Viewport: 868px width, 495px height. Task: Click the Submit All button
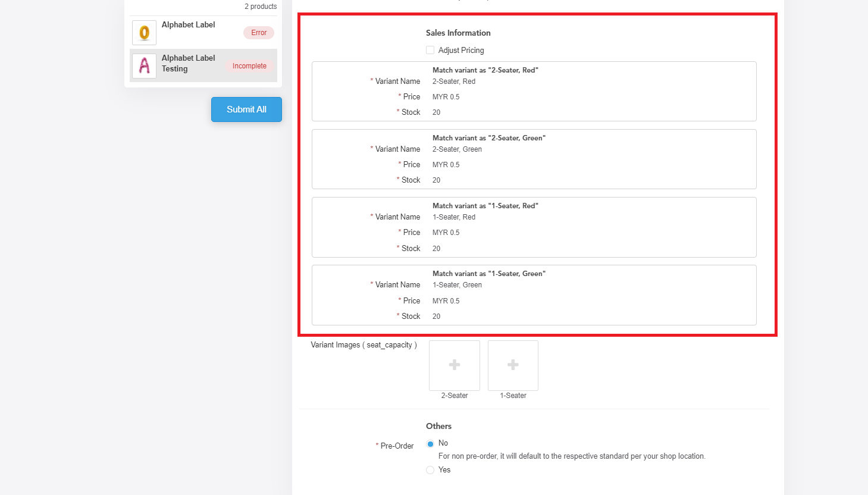[246, 109]
